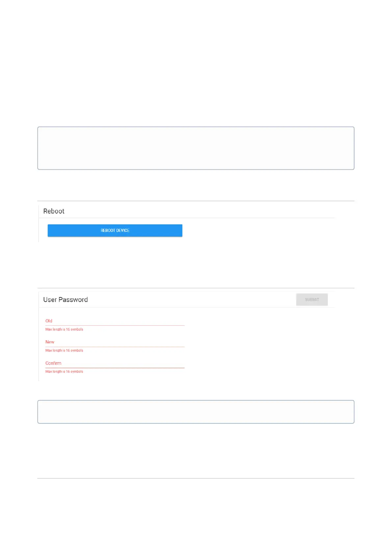Click the max length hint under New
This screenshot has width=392, height=554.
(x=64, y=350)
